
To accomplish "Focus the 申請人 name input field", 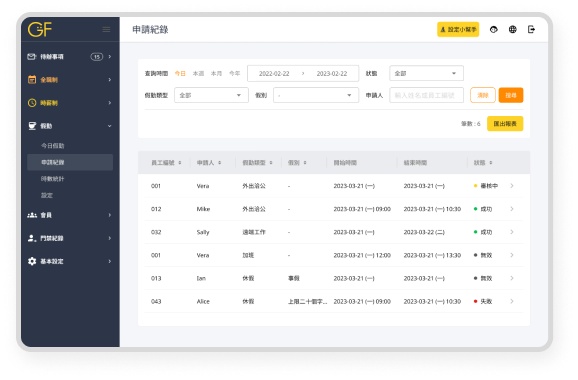I will pyautogui.click(x=426, y=95).
